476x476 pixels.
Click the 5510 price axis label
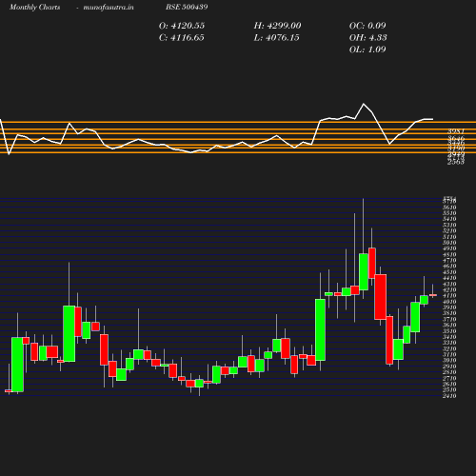pos(449,213)
